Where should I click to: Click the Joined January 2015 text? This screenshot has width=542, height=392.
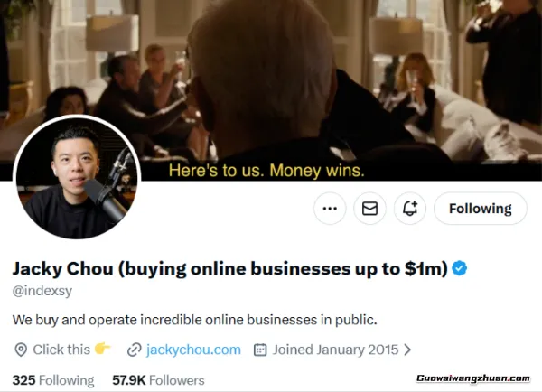click(335, 350)
